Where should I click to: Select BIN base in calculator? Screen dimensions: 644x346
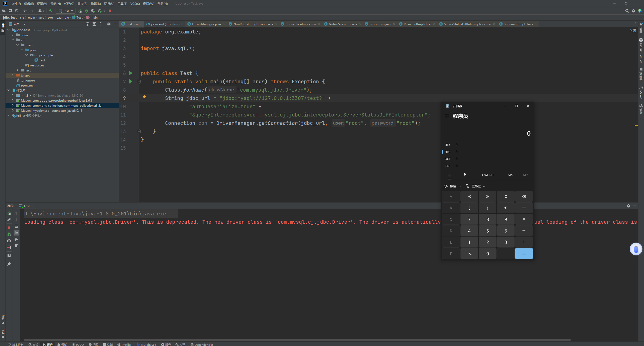[x=488, y=166]
